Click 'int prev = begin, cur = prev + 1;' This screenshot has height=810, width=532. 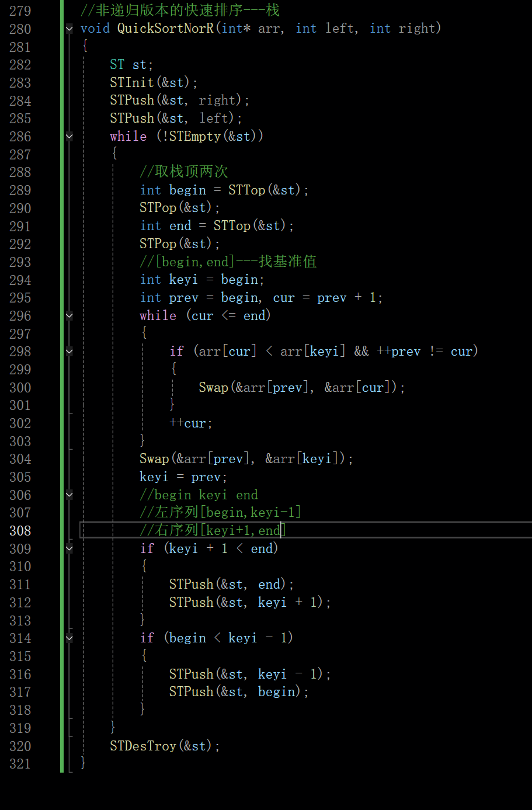[261, 298]
